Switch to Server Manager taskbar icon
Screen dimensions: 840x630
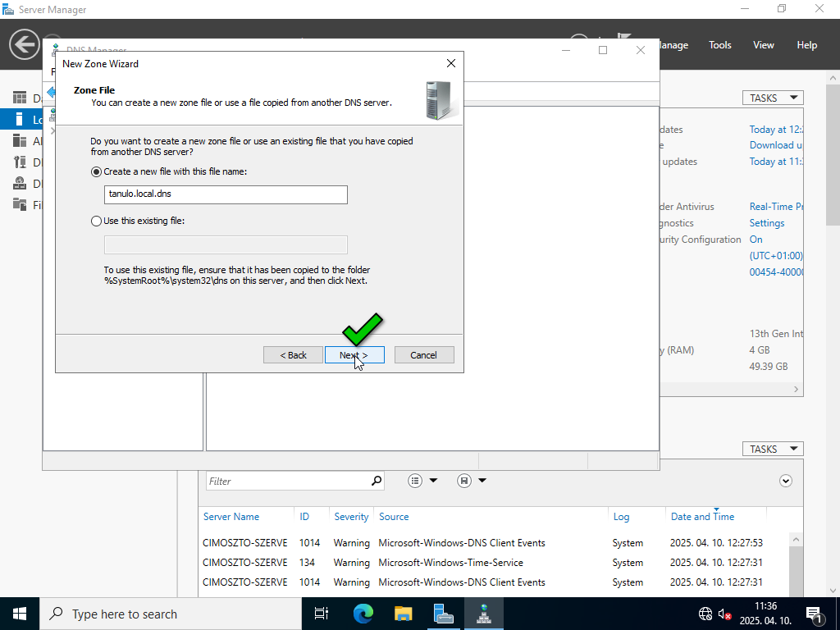click(443, 614)
